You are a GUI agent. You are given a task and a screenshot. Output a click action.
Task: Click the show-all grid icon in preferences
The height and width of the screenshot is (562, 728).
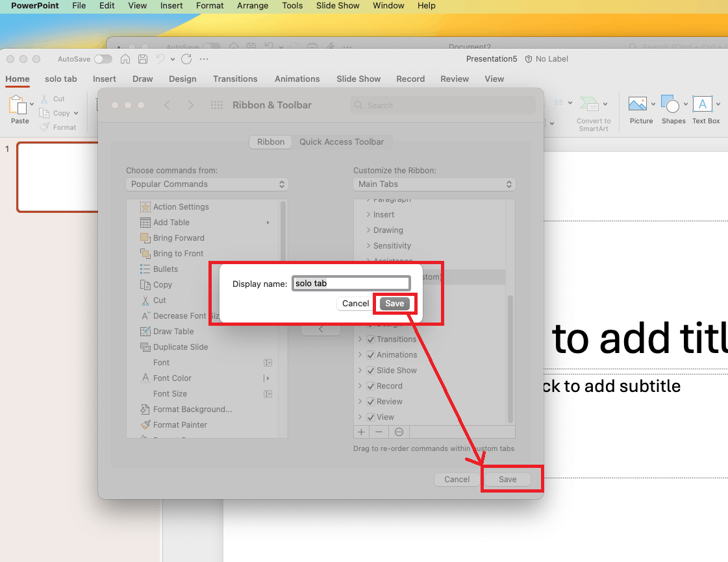(217, 105)
